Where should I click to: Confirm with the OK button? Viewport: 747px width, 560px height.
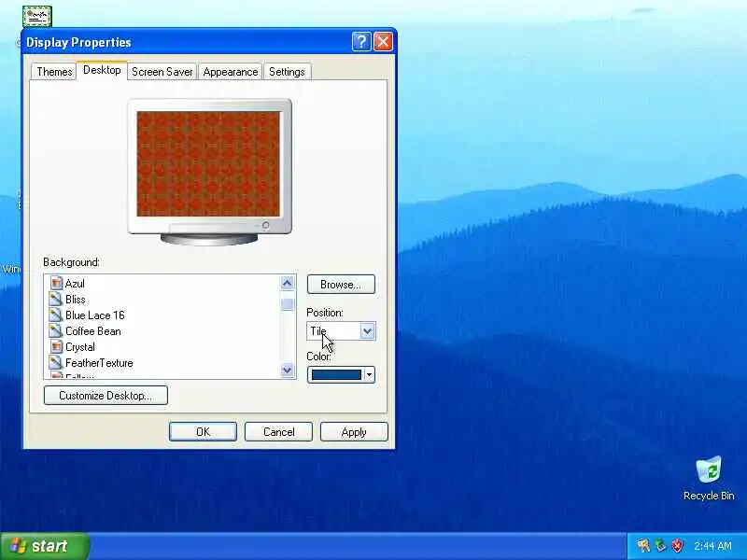point(203,432)
